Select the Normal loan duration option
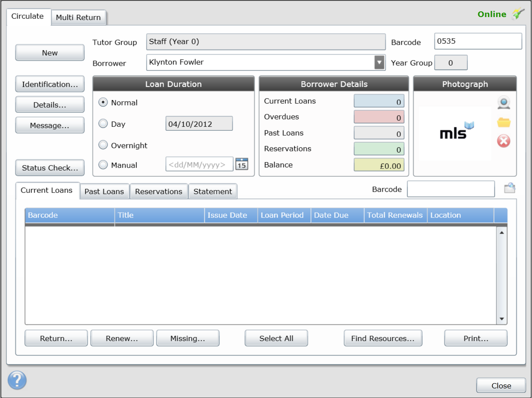 pos(103,102)
